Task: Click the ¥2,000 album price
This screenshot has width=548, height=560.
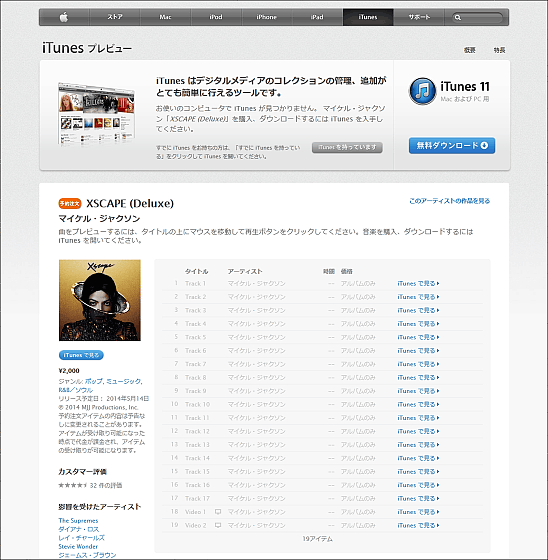Action: (69, 371)
